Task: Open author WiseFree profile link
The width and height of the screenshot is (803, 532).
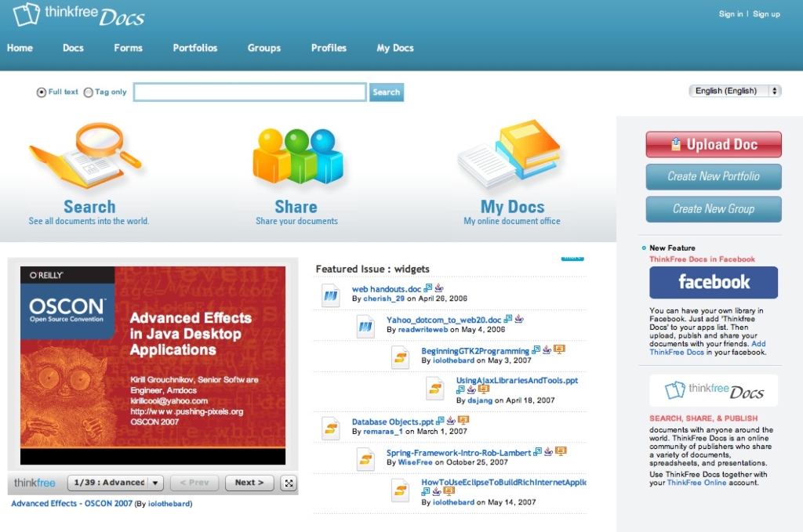Action: coord(415,462)
